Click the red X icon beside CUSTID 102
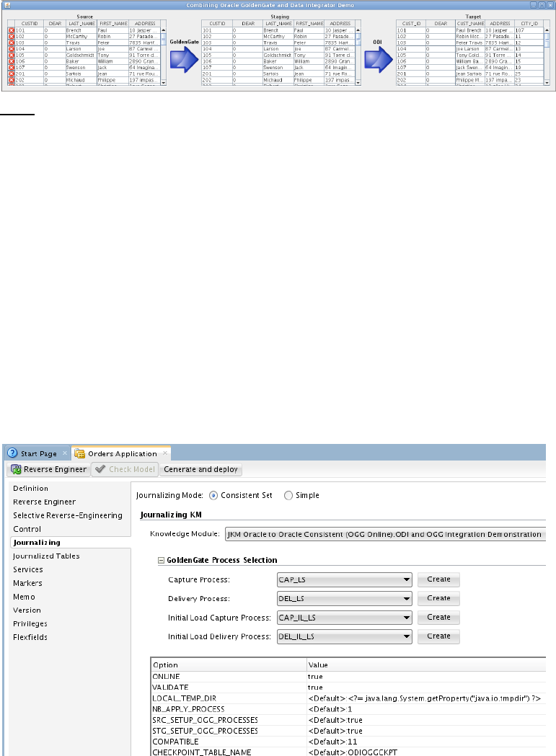 (12, 37)
